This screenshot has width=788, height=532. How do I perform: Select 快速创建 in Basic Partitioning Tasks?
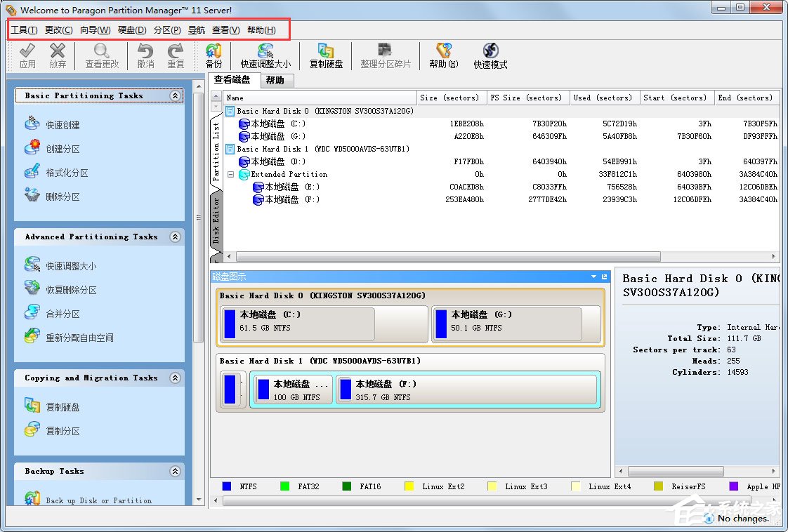point(52,125)
